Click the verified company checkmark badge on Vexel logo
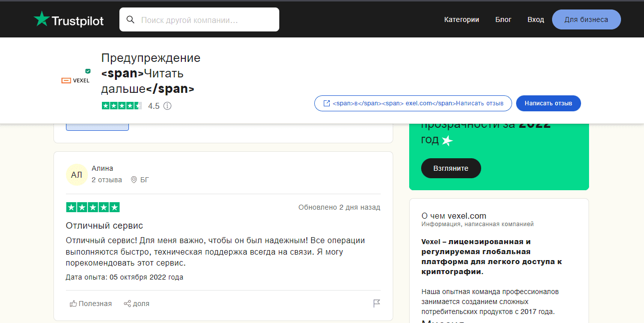 pos(88,71)
